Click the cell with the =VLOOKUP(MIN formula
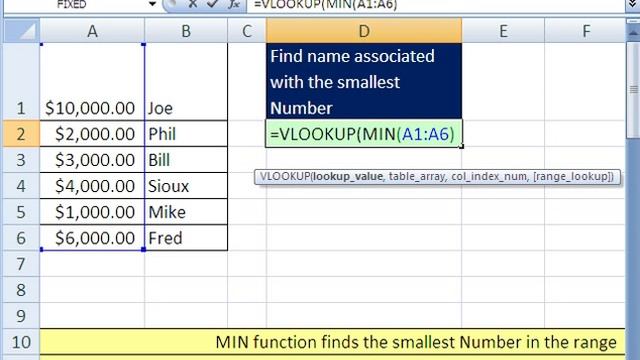The height and width of the screenshot is (360, 640). 364,134
